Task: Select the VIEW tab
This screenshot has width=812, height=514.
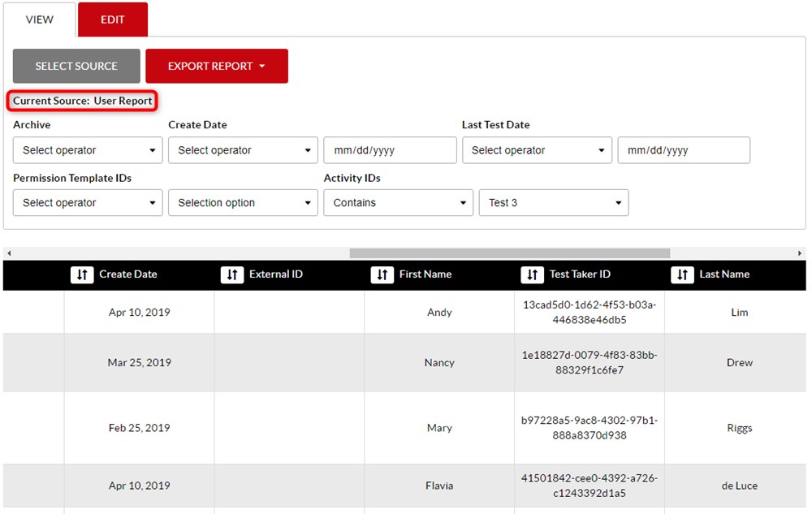Action: click(x=40, y=19)
